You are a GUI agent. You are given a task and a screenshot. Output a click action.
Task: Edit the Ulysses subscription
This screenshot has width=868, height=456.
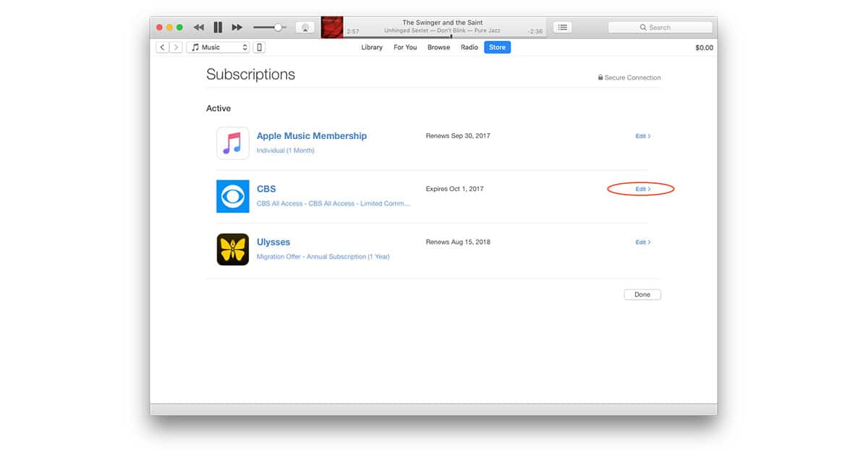point(643,242)
